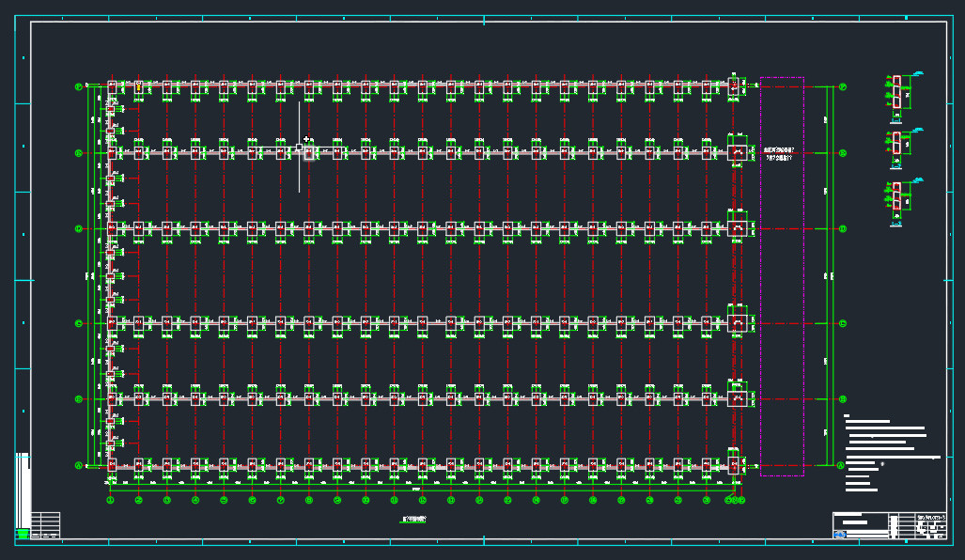Click the revision table in the bottom-left corner
The width and height of the screenshot is (965, 560).
45,525
